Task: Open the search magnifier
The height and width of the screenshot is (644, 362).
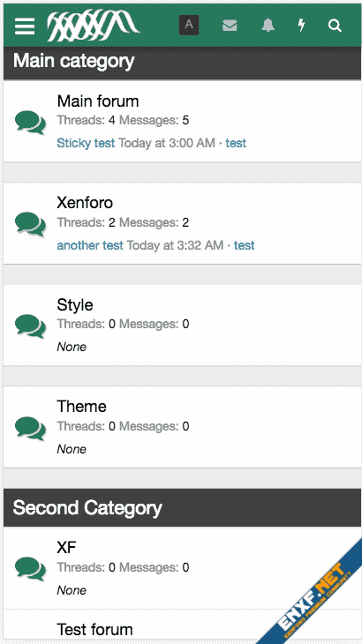Action: click(x=335, y=26)
